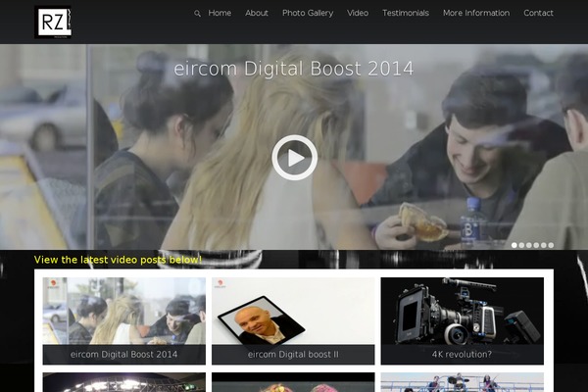Select the second slider pagination dot
The width and height of the screenshot is (588, 392).
pyautogui.click(x=521, y=245)
